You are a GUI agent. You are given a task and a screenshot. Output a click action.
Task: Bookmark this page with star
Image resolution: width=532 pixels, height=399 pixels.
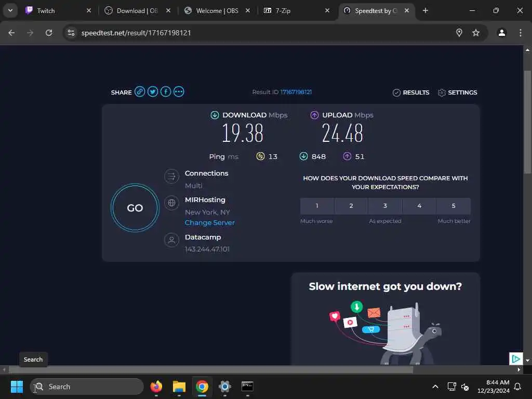click(476, 33)
